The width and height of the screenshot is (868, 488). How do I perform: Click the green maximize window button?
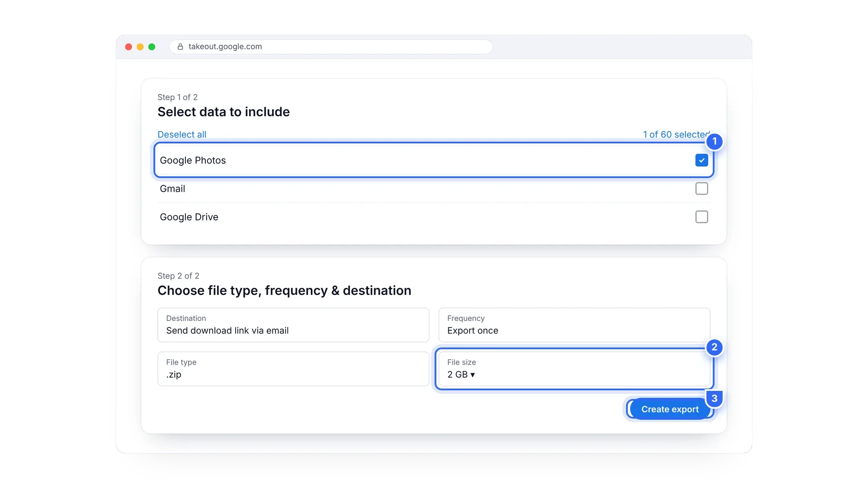tap(152, 47)
